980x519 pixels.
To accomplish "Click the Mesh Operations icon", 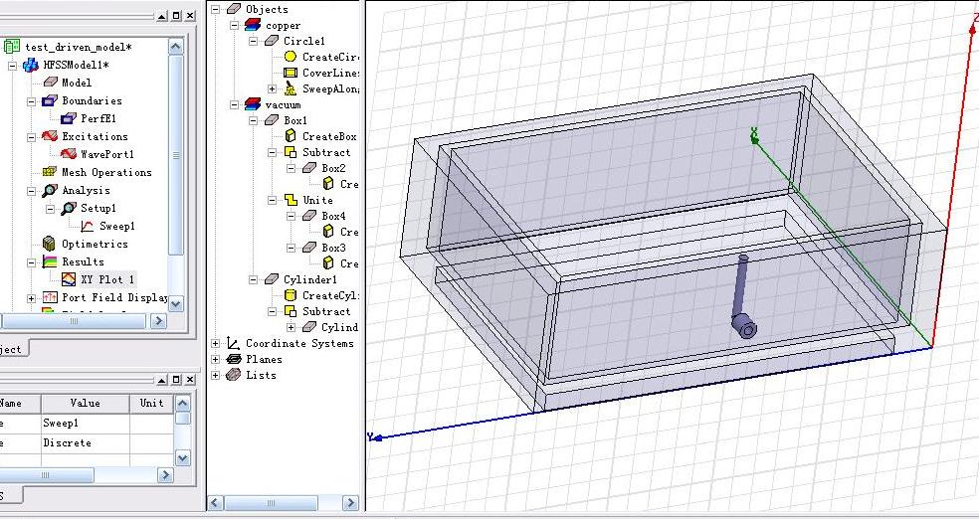I will tap(50, 172).
